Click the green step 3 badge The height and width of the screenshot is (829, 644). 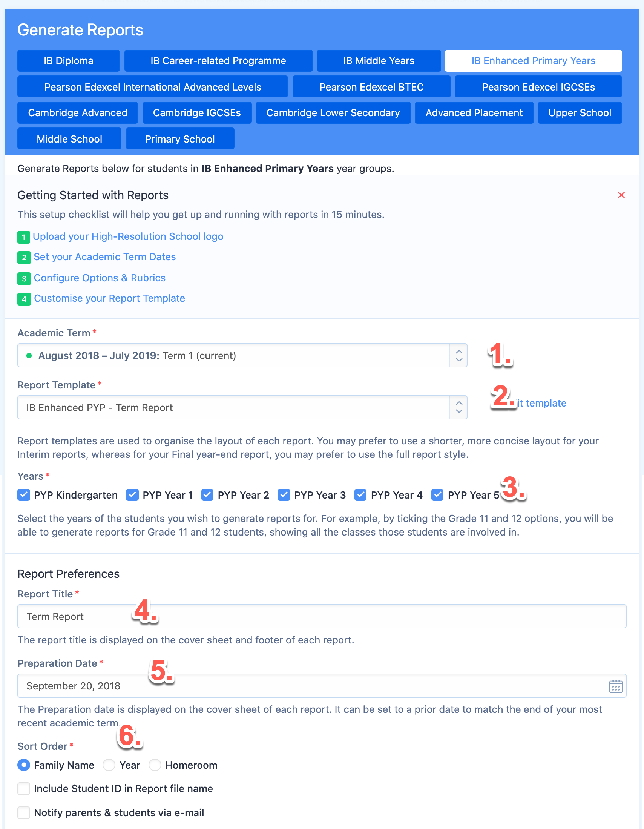(x=24, y=279)
